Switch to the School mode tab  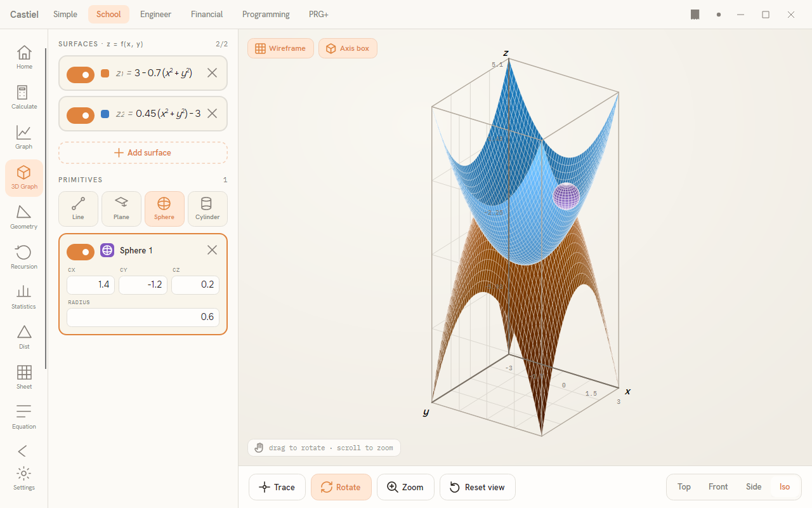(x=108, y=14)
